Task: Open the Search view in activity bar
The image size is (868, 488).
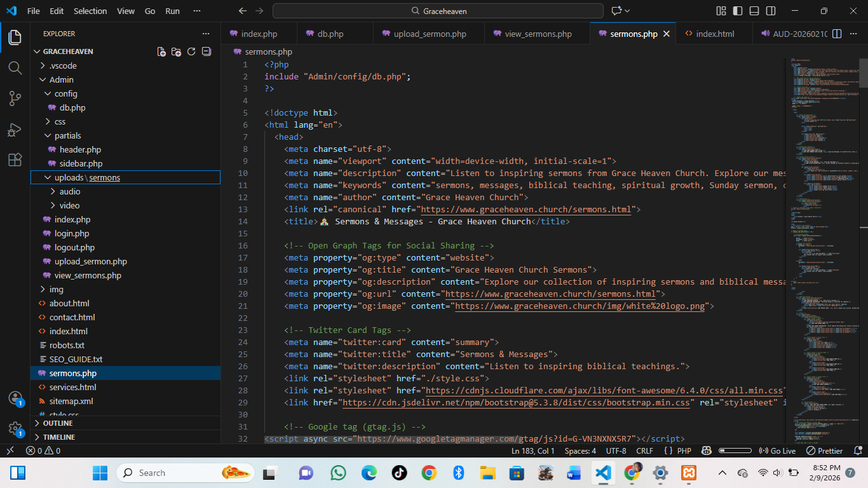Action: (15, 68)
